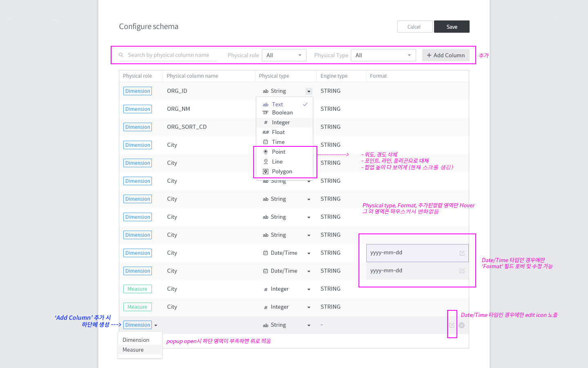
Task: Open the Physical Type filter dropdown
Action: coord(383,55)
